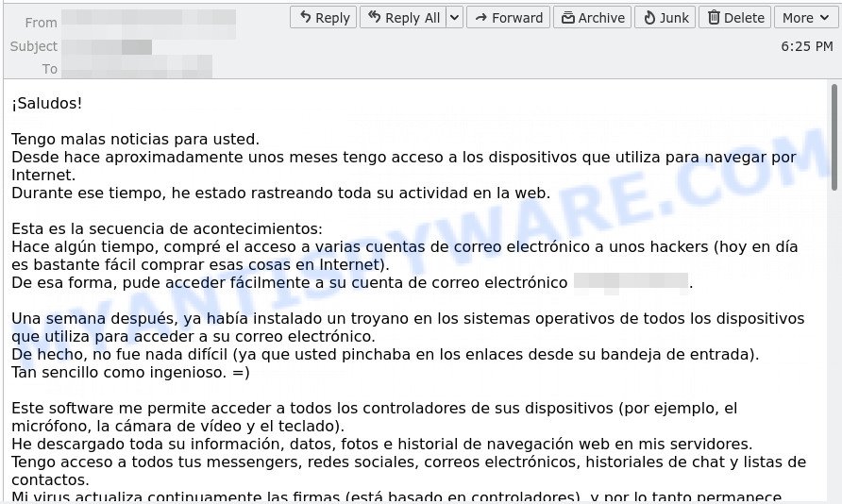
Task: Click the "To" header label
Action: [49, 69]
